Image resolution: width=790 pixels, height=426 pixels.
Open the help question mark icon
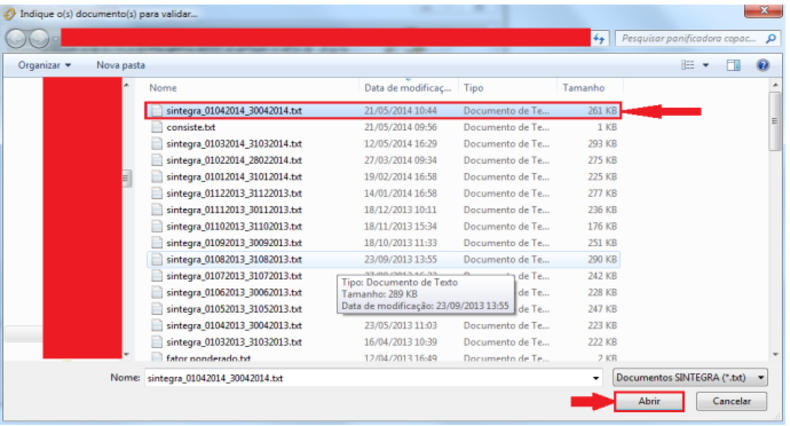point(762,65)
